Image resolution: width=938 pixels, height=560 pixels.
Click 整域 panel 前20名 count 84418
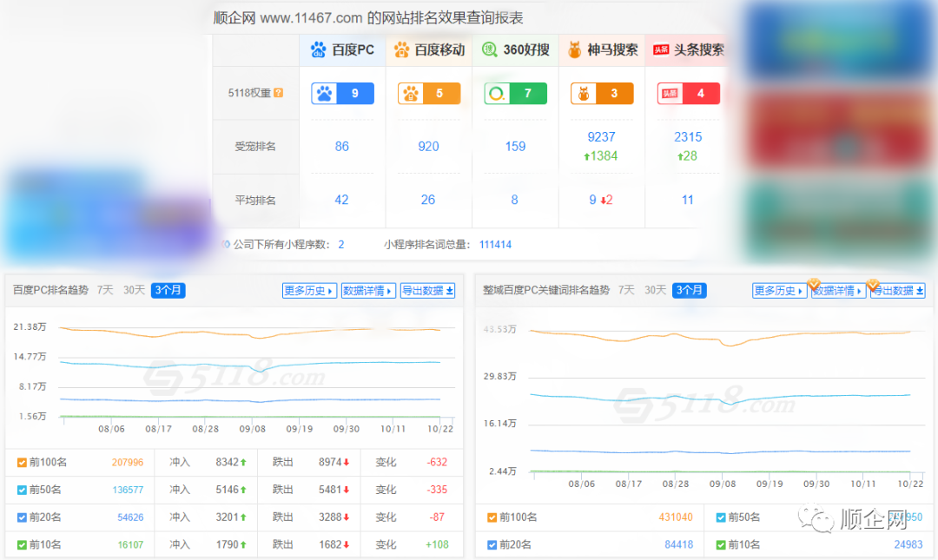[x=679, y=545]
